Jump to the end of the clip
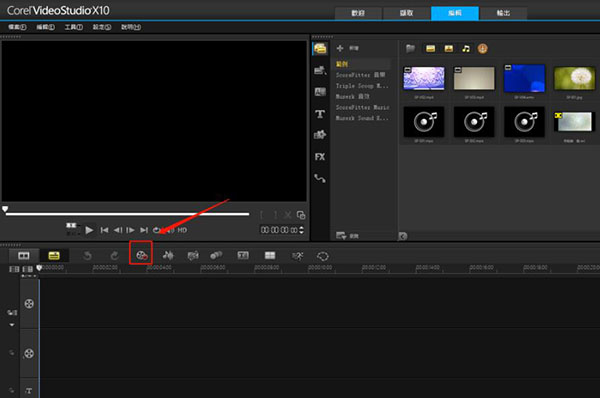 (x=144, y=230)
